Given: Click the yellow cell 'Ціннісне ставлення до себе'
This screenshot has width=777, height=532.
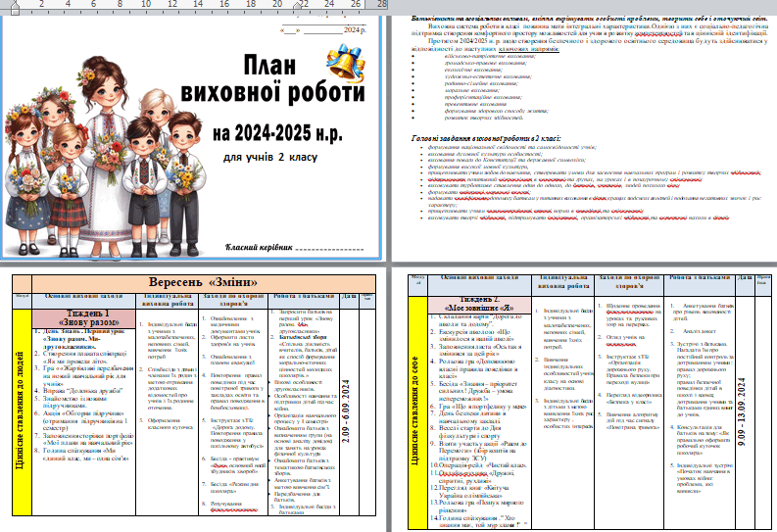Looking at the screenshot, I should tap(416, 411).
